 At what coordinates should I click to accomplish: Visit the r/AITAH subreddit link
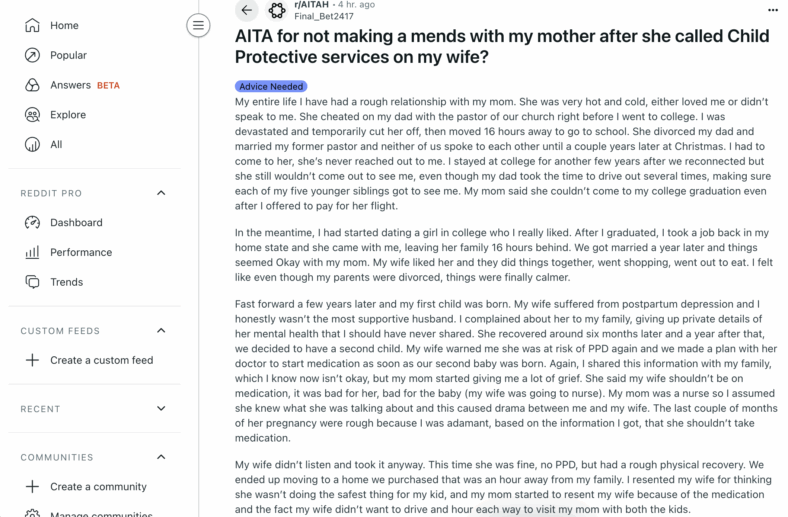(x=311, y=5)
